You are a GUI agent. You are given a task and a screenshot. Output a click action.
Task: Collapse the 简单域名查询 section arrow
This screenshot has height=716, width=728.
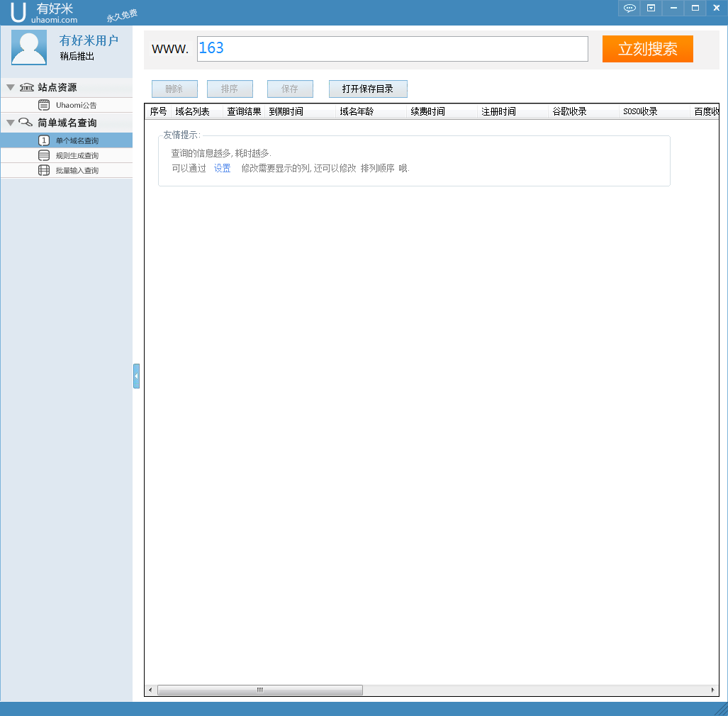click(x=11, y=123)
